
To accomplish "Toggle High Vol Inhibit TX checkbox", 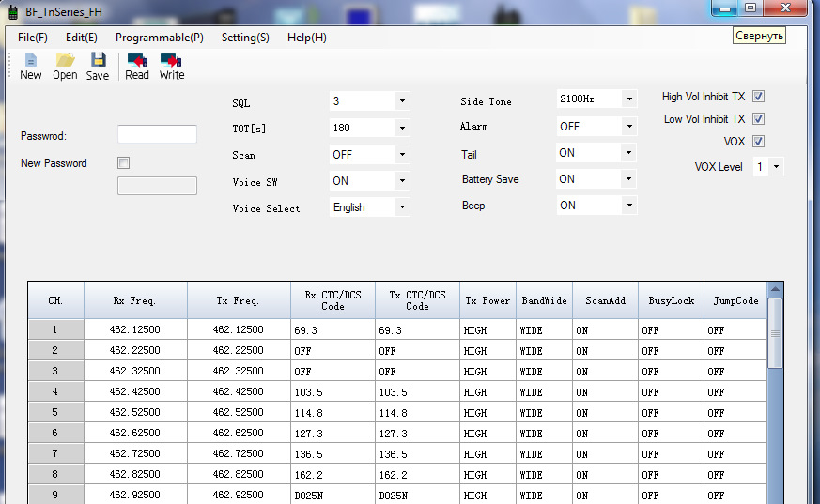I will [758, 97].
